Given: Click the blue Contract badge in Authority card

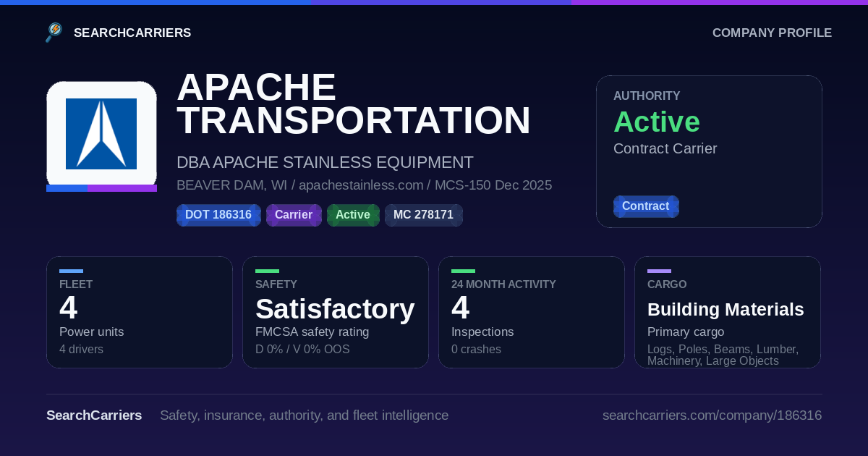Looking at the screenshot, I should click(x=646, y=206).
